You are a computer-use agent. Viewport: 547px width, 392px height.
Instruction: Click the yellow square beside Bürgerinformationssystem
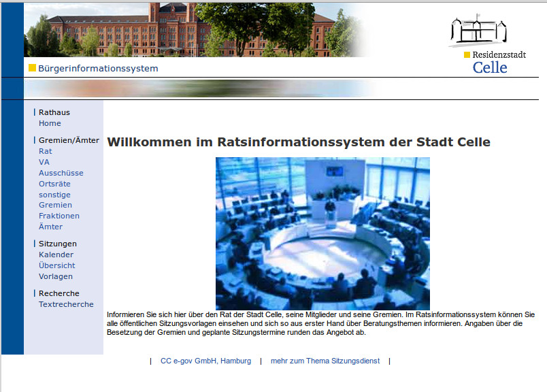32,68
